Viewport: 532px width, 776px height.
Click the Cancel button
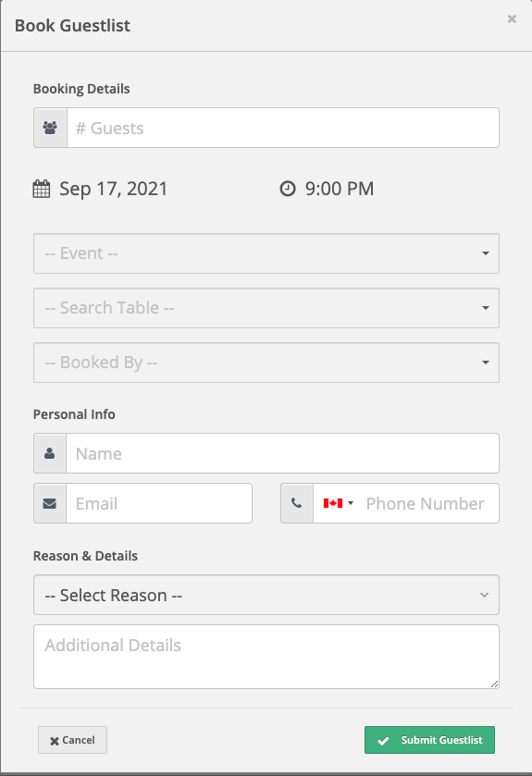pyautogui.click(x=72, y=740)
